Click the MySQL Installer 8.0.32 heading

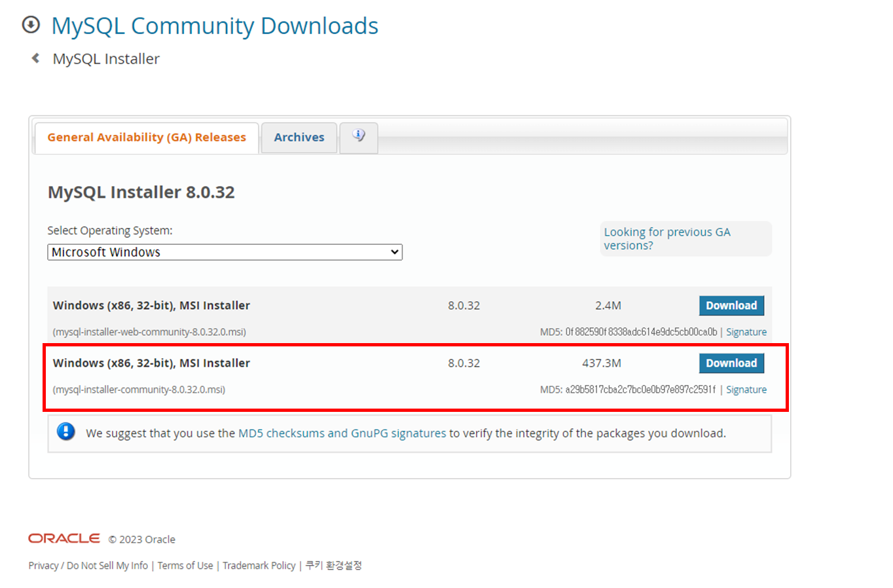pos(141,192)
